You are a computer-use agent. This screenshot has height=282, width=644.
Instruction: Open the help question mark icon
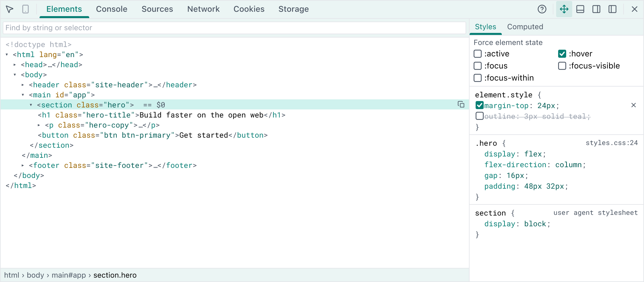pos(542,9)
